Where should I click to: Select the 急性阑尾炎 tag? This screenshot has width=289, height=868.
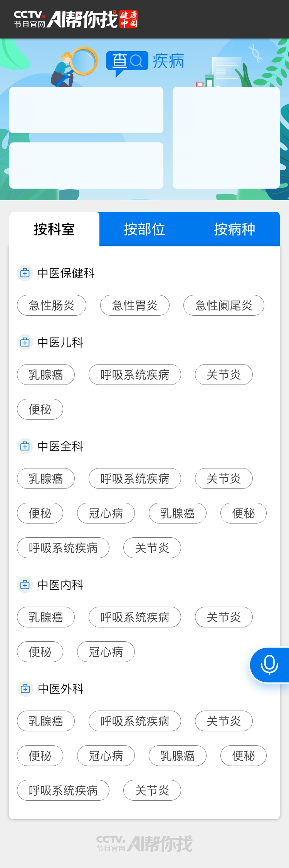point(224,305)
